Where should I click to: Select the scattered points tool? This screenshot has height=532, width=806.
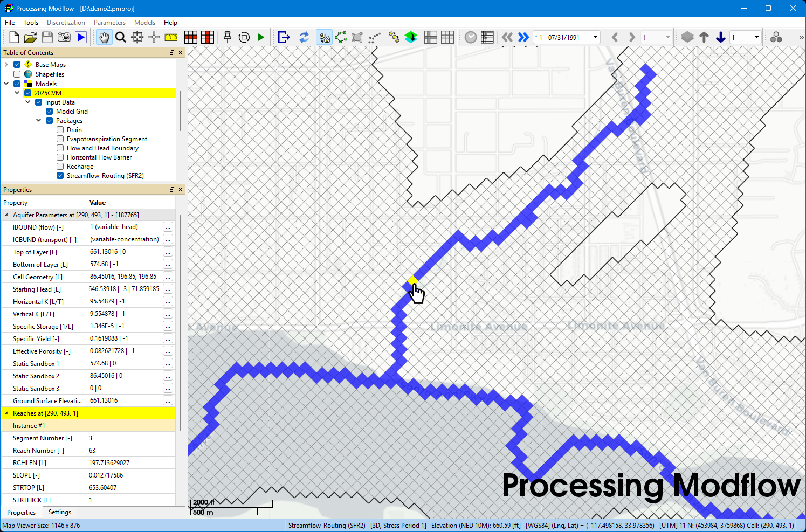click(374, 37)
